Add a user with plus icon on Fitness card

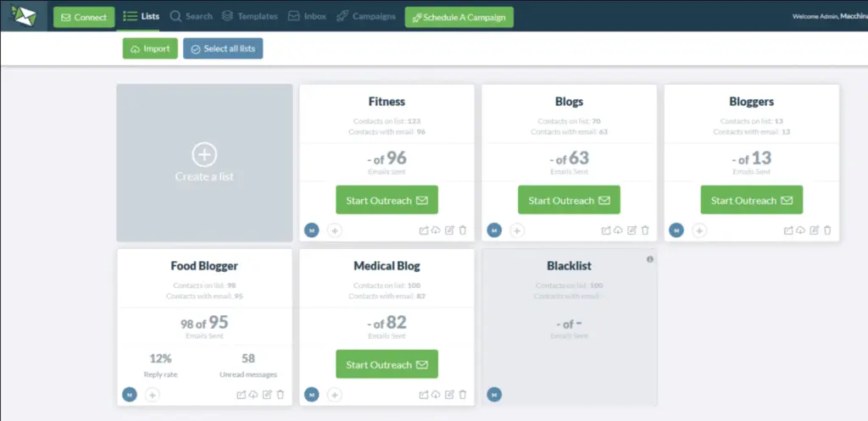pyautogui.click(x=334, y=230)
